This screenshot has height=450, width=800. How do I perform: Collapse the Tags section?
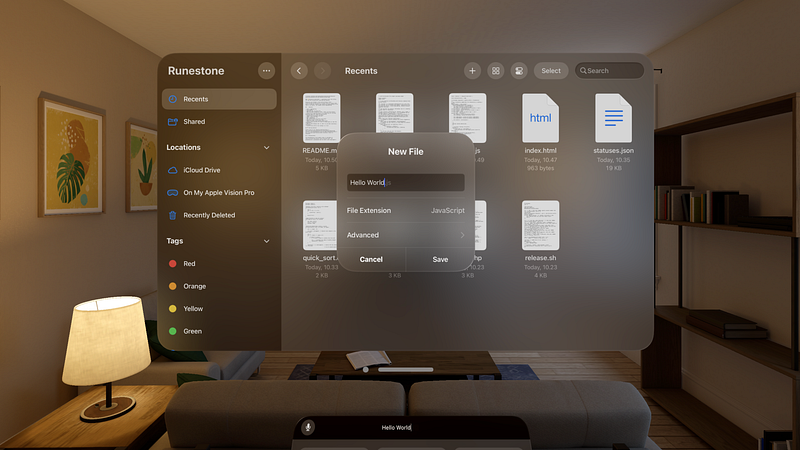coord(266,241)
